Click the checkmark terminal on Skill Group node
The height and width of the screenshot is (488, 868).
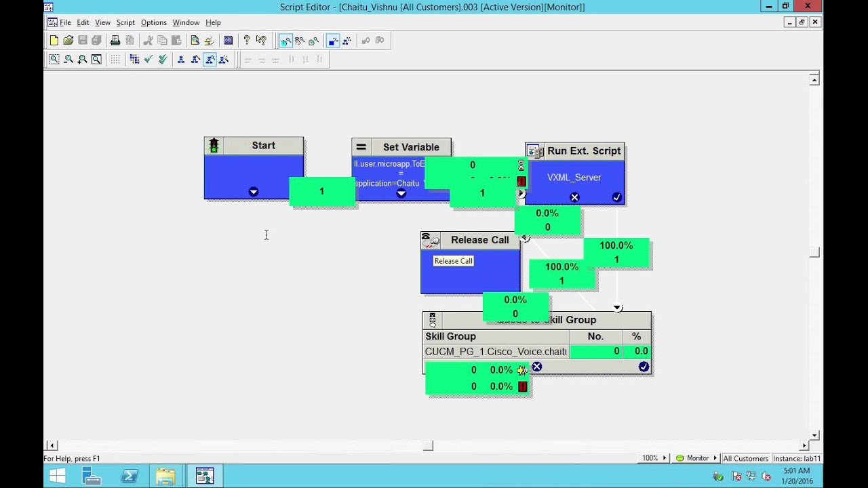644,367
